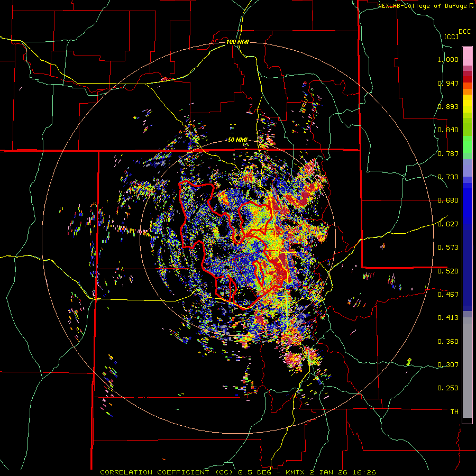Pick the orange swatch in the color bar

[x=467, y=91]
